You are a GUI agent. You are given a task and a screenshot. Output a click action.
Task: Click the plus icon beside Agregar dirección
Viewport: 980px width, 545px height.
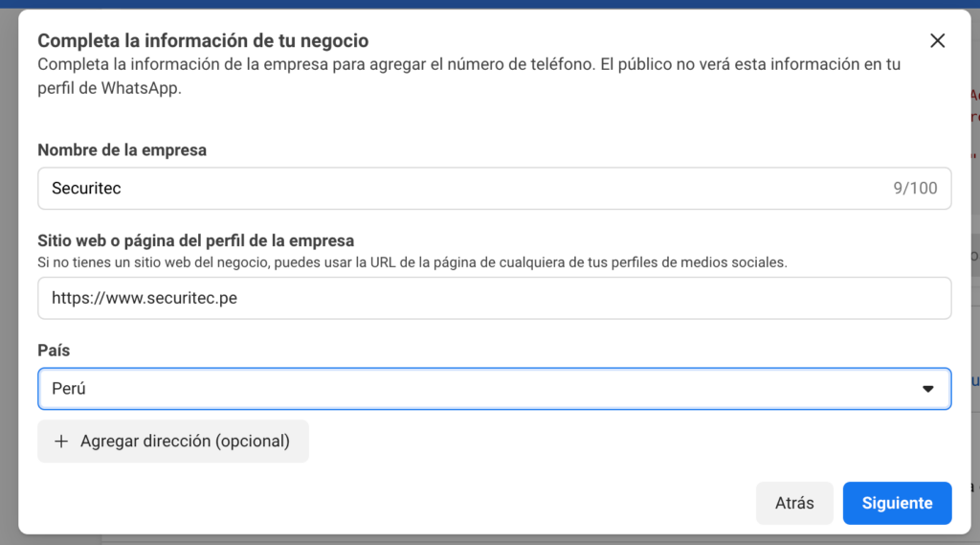pyautogui.click(x=61, y=442)
